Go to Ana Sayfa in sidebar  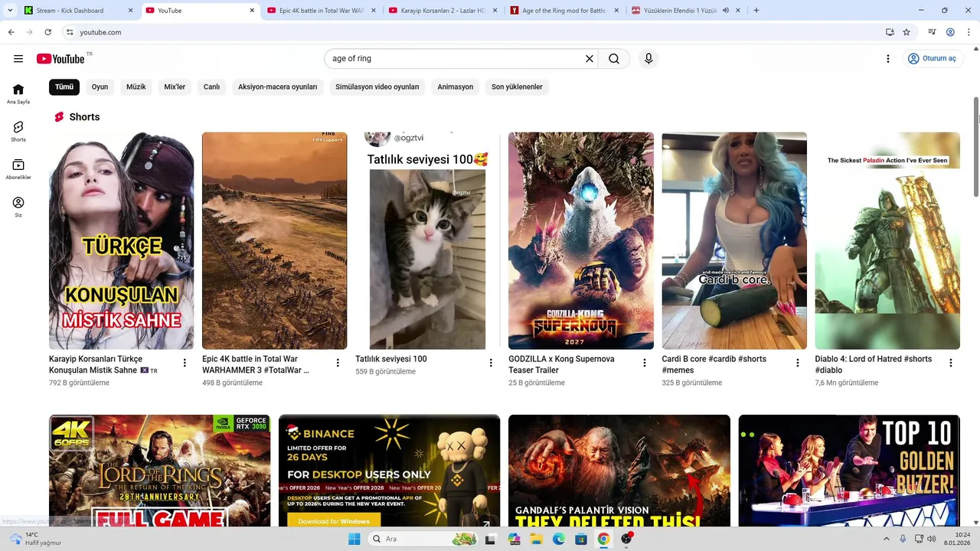pos(18,93)
